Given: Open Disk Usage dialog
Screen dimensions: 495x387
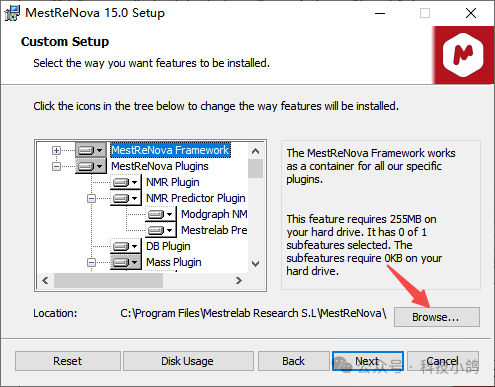Looking at the screenshot, I should 188,361.
